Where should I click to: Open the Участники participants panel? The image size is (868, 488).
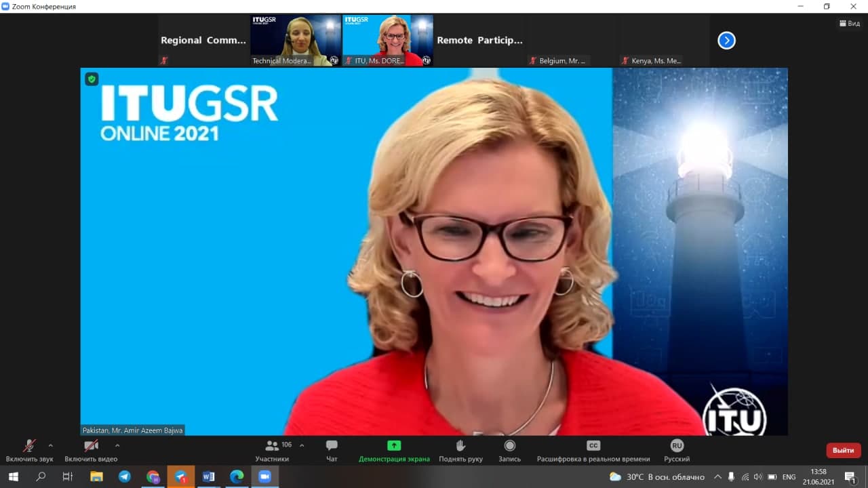[273, 451]
